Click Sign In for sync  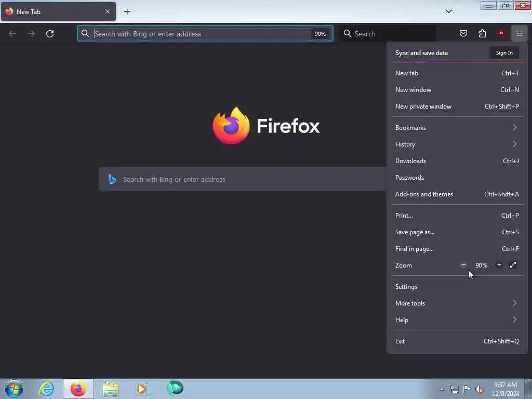(x=504, y=53)
